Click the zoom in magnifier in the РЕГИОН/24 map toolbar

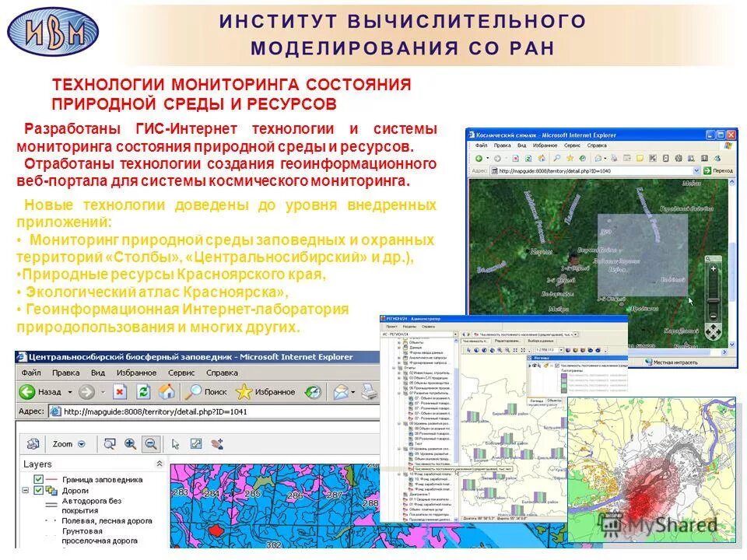pos(500,350)
